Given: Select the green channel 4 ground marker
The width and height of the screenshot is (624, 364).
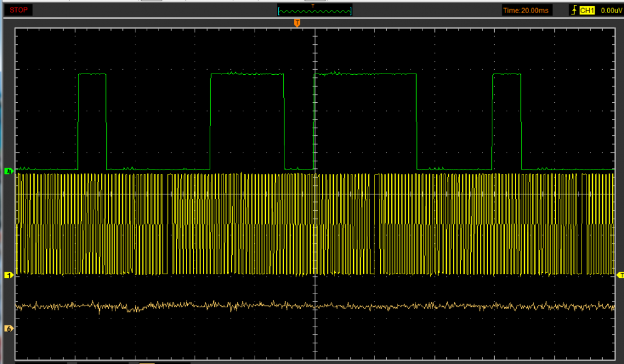Looking at the screenshot, I should point(9,170).
